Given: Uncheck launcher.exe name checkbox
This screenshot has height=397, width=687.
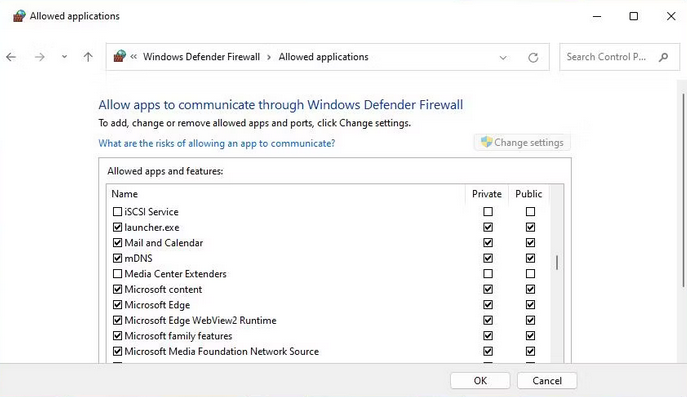Looking at the screenshot, I should 117,227.
